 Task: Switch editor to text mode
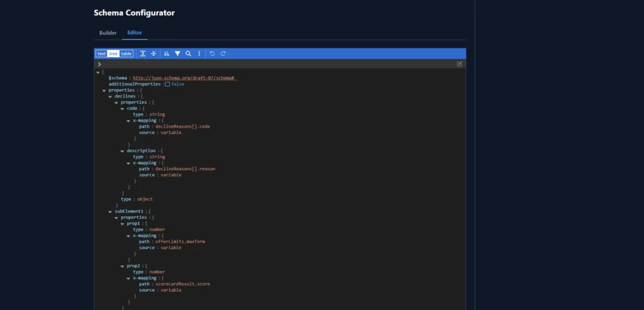tap(101, 54)
